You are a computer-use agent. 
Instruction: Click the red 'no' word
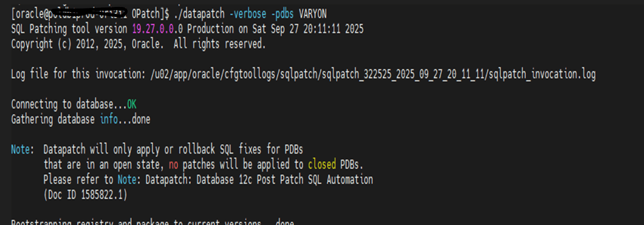point(173,165)
